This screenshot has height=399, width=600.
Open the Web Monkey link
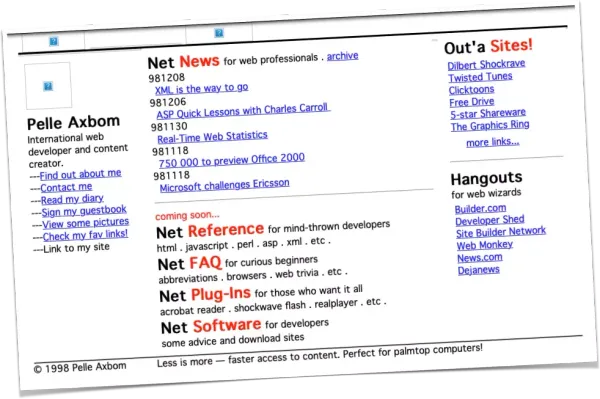485,245
